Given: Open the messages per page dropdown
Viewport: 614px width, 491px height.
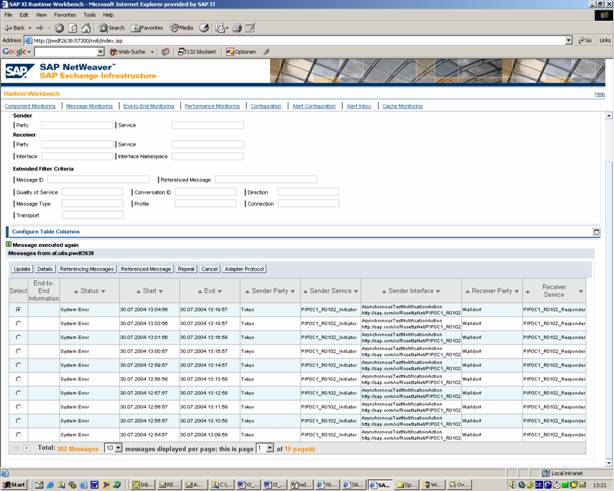Looking at the screenshot, I should click(x=118, y=448).
